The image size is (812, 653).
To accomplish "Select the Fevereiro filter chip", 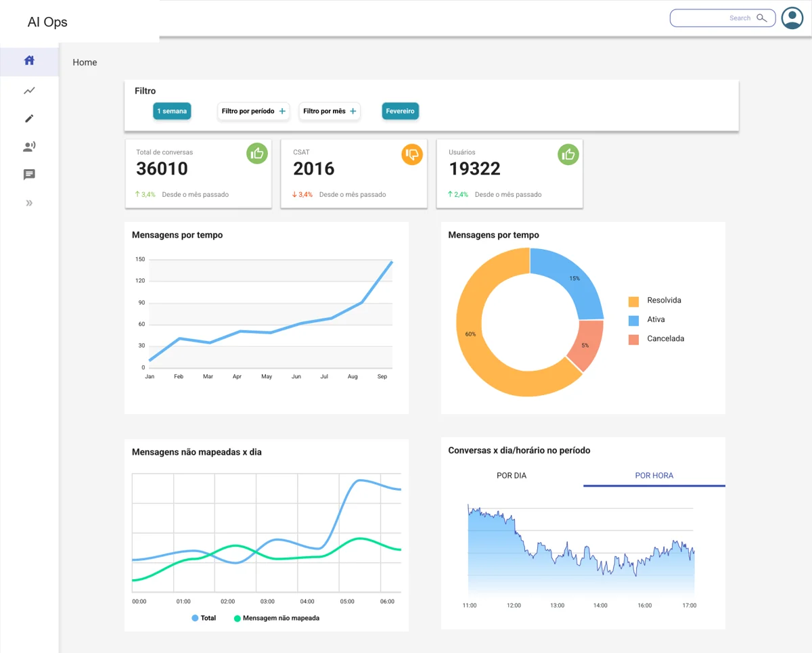I will click(x=401, y=111).
